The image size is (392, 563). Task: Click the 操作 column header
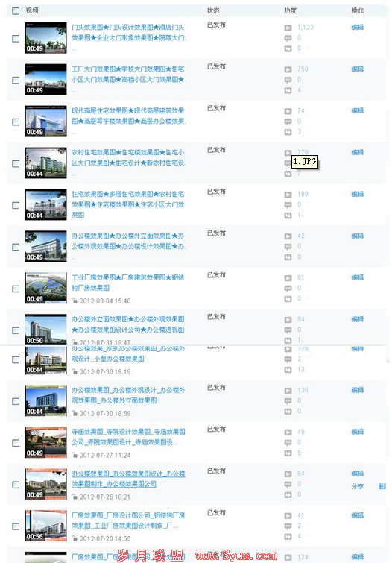tap(357, 10)
